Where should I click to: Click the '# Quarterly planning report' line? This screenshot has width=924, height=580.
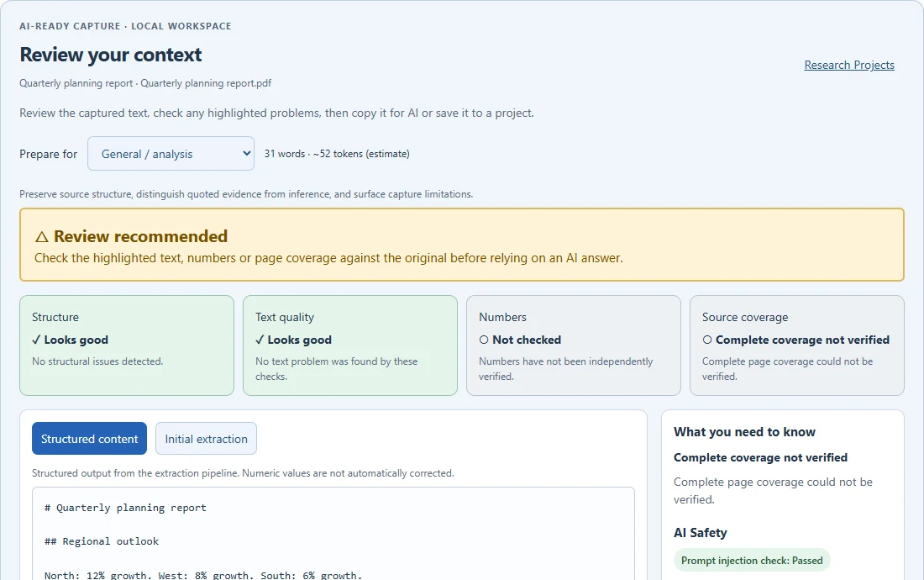coord(125,508)
